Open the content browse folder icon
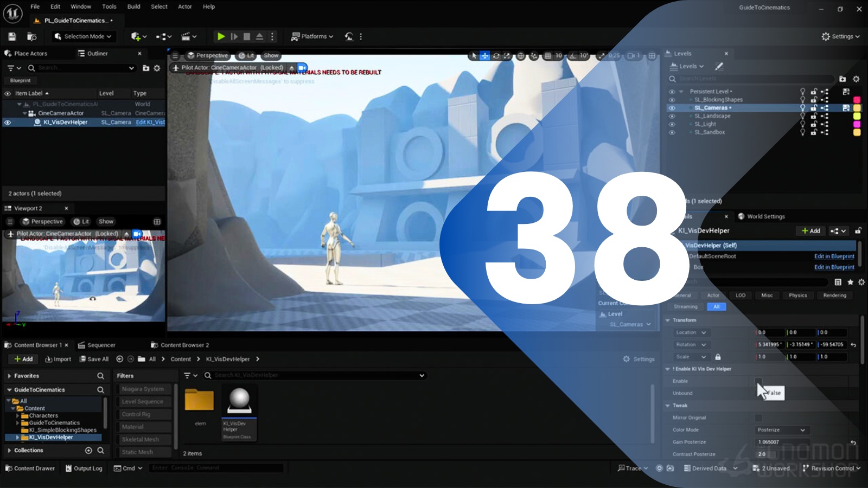Image resolution: width=868 pixels, height=488 pixels. (32, 36)
